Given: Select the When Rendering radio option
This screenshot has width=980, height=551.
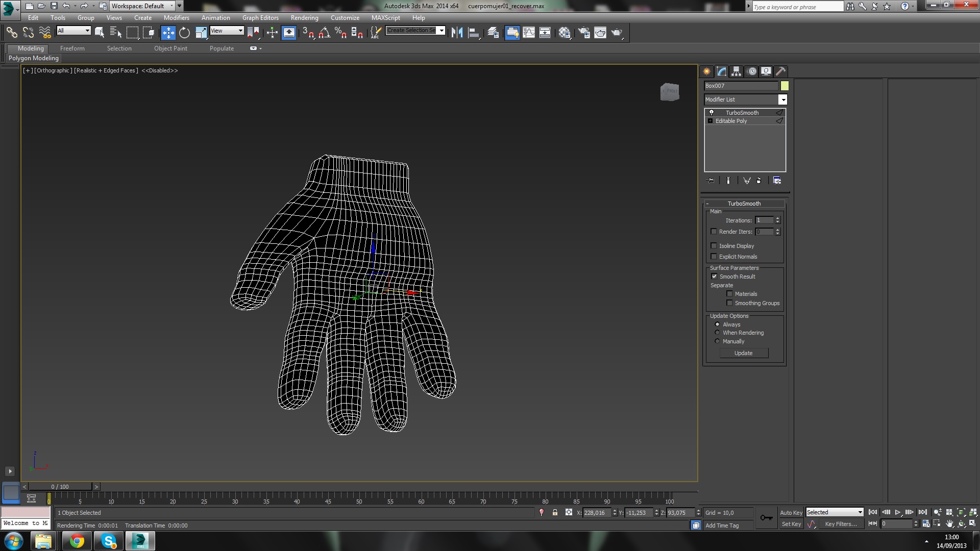Looking at the screenshot, I should tap(717, 333).
